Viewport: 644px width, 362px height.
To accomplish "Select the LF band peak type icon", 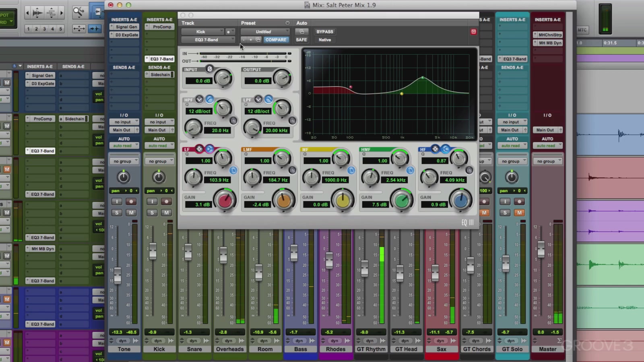I will click(199, 149).
